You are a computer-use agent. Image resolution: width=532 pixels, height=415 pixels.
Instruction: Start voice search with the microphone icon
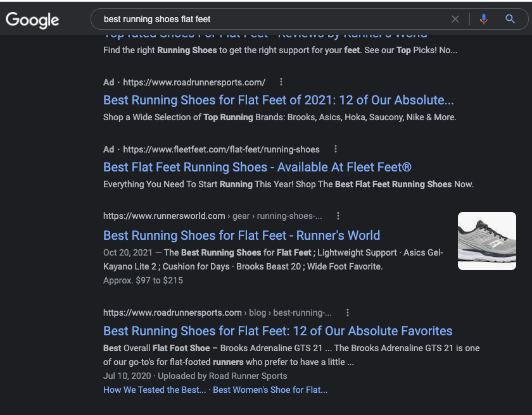(x=484, y=20)
